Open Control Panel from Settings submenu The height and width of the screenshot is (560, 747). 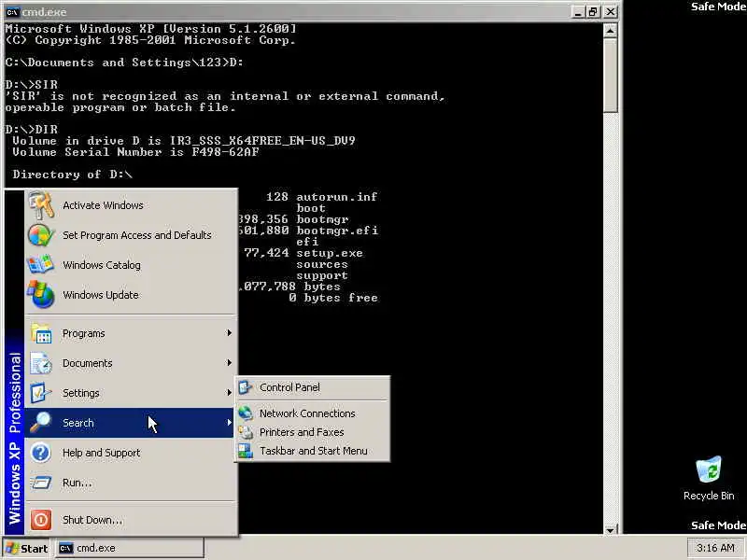pyautogui.click(x=313, y=387)
